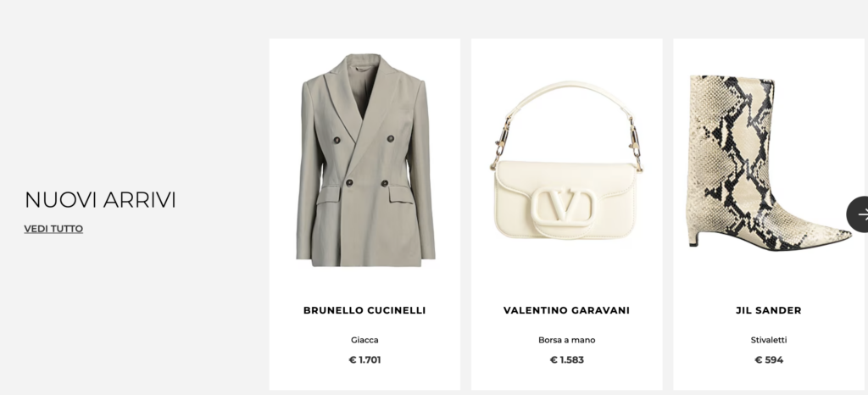Click the Borsa a mano label
The image size is (868, 395).
[567, 340]
